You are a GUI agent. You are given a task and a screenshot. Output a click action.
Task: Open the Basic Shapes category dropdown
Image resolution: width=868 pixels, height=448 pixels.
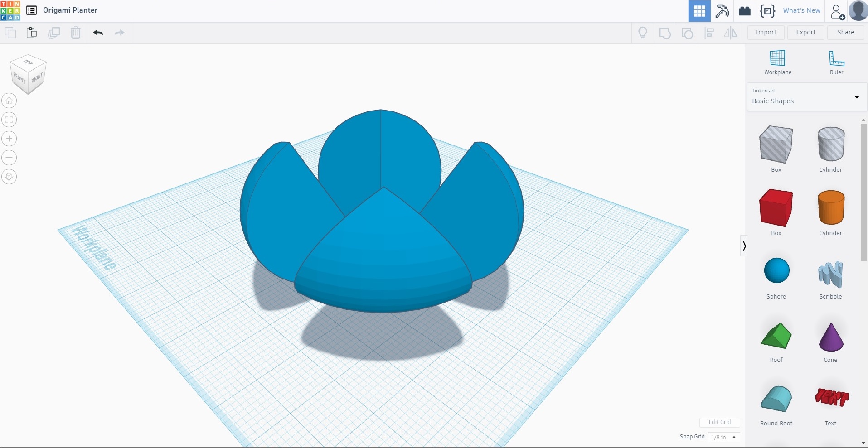(807, 97)
